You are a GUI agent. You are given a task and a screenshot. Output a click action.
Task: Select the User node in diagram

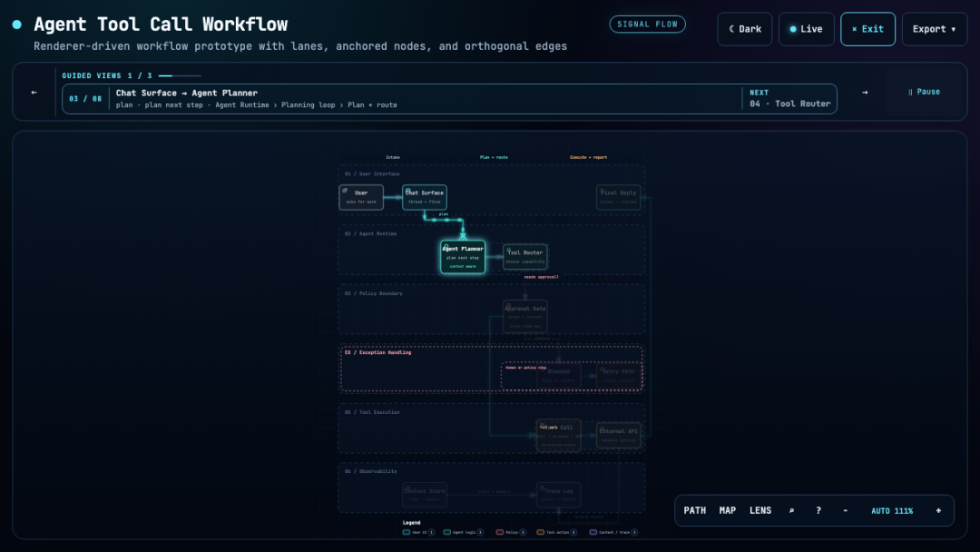(x=361, y=197)
